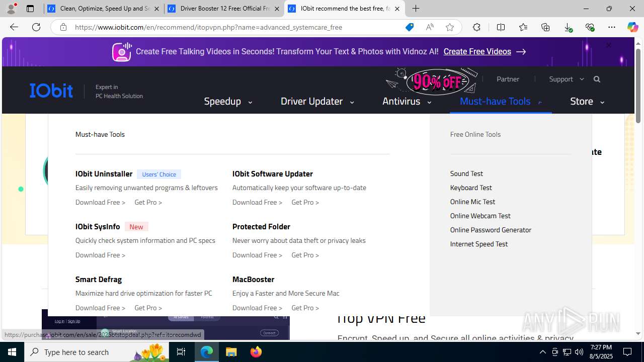This screenshot has height=362, width=644.
Task: Download Free Protected Folder
Action: click(257, 255)
